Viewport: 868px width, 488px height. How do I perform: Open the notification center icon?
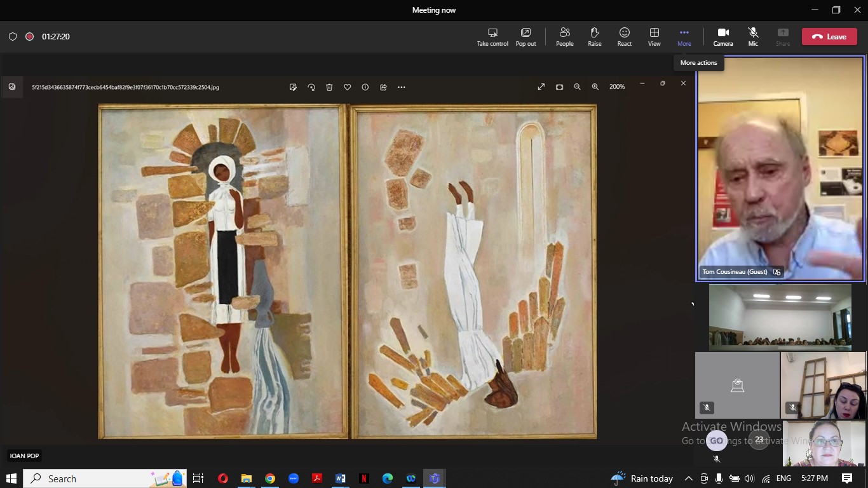(847, 478)
